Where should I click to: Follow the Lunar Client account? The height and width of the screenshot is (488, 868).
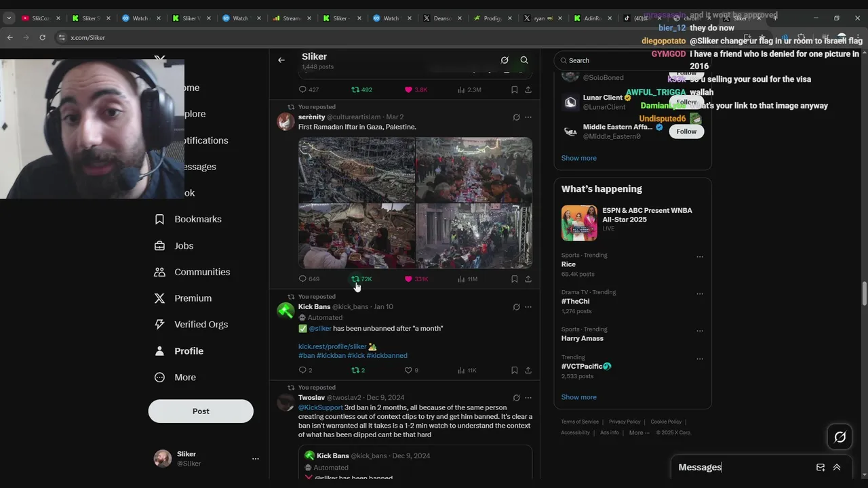(x=686, y=102)
